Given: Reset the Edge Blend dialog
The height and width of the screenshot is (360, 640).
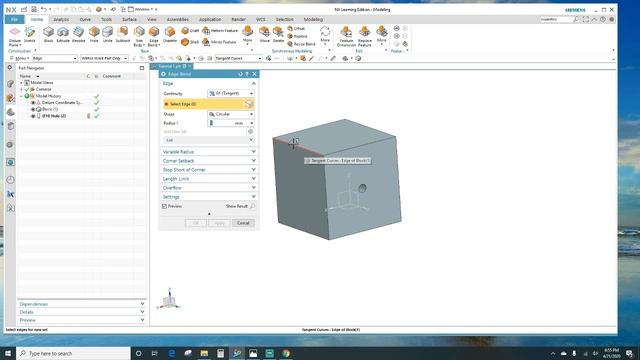Looking at the screenshot, I should [240, 74].
